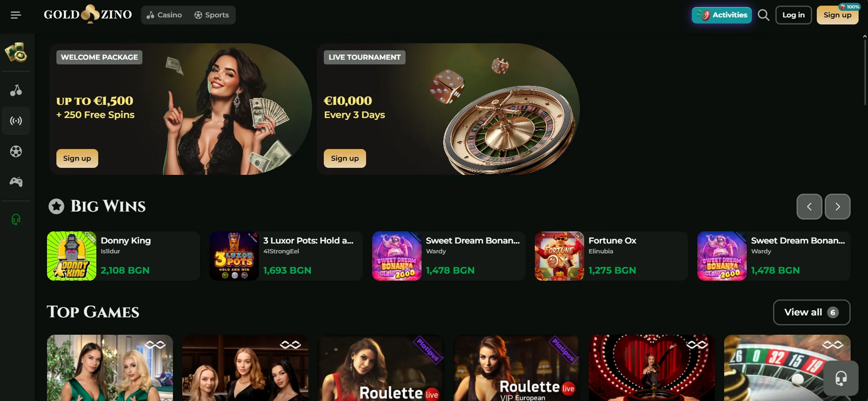Click the green headset support sidebar icon
The height and width of the screenshot is (401, 868).
pos(16,220)
